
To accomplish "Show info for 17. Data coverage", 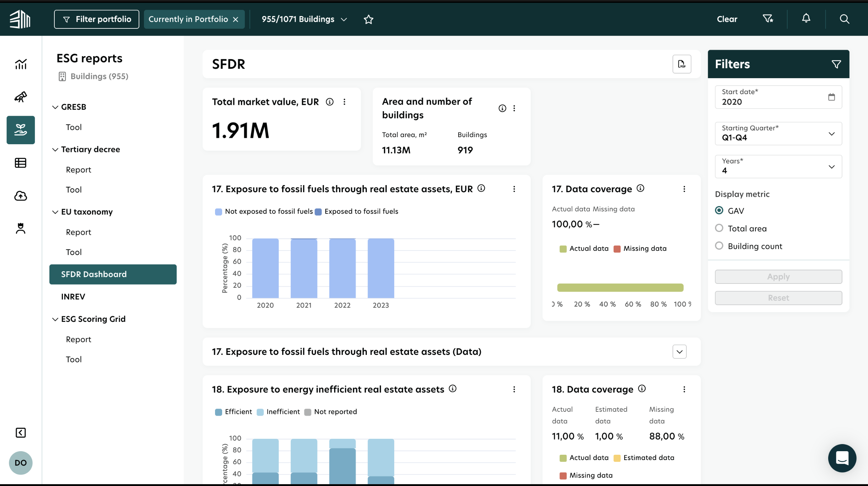I will 641,188.
